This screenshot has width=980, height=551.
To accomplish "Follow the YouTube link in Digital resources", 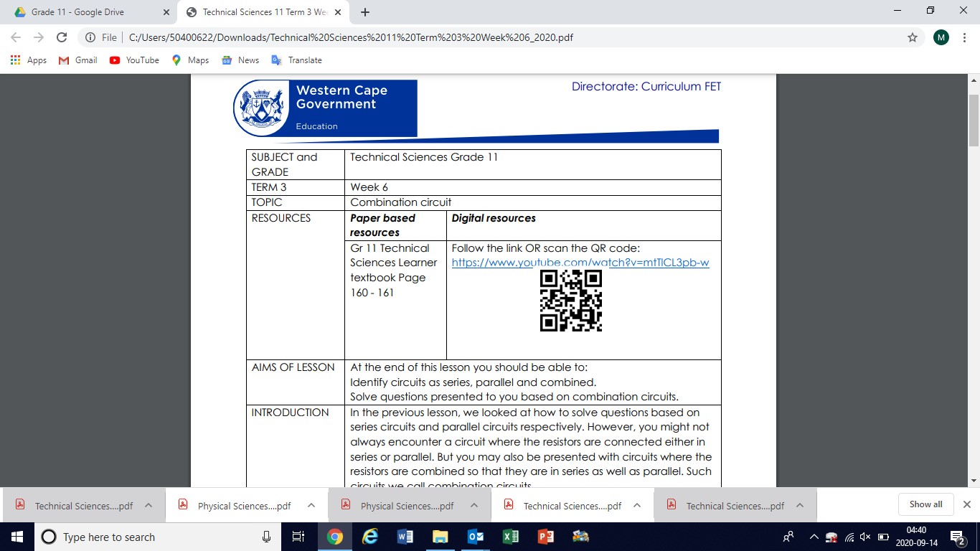I will 580,263.
